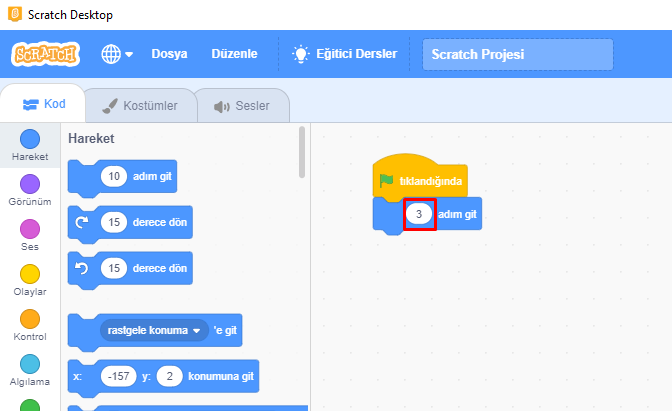
Task: Click the 3 value in adım git block
Action: pyautogui.click(x=419, y=215)
